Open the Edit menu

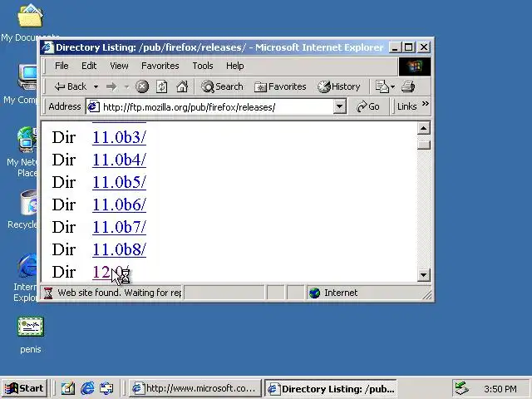coord(89,66)
